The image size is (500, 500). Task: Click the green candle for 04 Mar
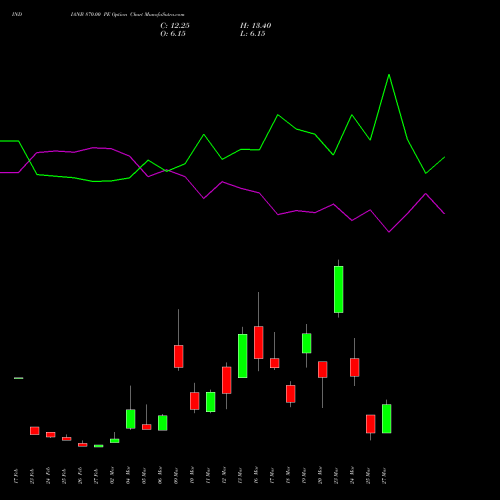tap(131, 419)
